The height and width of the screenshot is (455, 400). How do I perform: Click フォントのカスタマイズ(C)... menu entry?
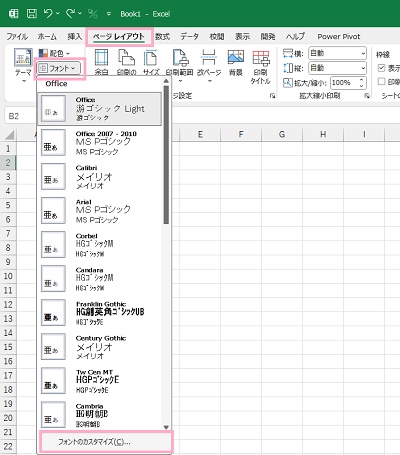(106, 442)
